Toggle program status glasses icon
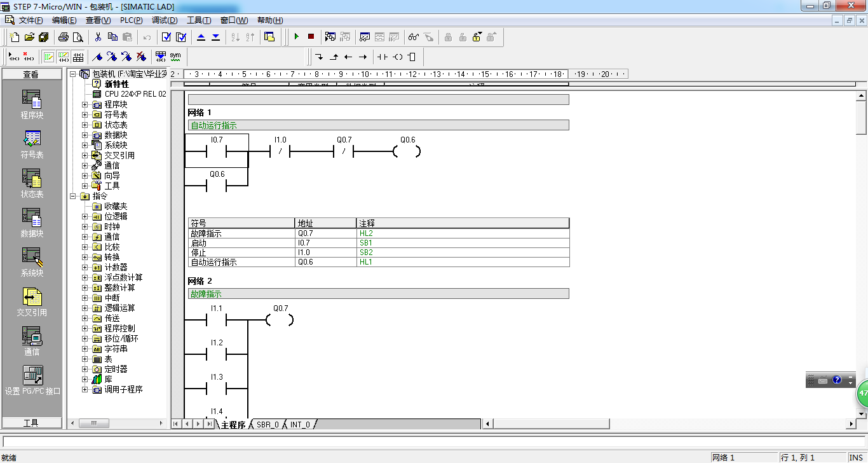Screen dimensions: 868x463 point(414,37)
